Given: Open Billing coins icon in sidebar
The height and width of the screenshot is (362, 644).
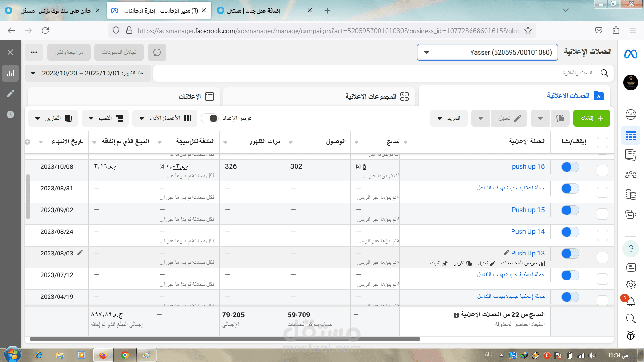Looking at the screenshot, I should [x=631, y=194].
